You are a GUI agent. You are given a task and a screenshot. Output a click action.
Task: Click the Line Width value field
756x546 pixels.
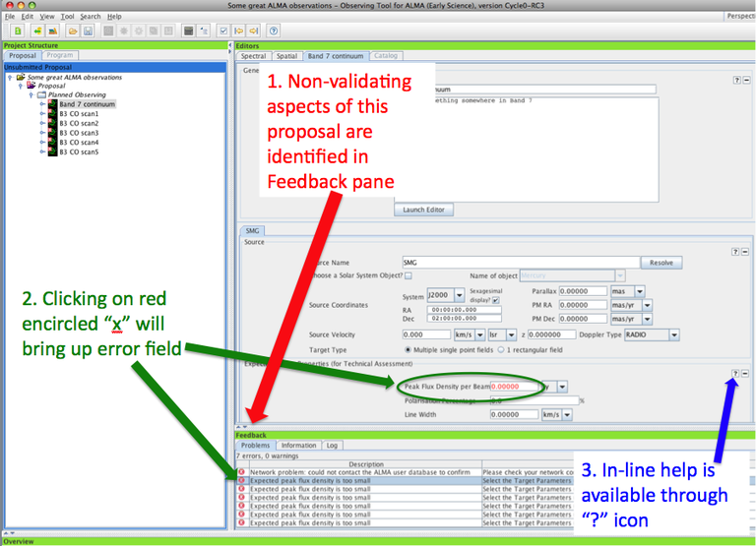[514, 414]
